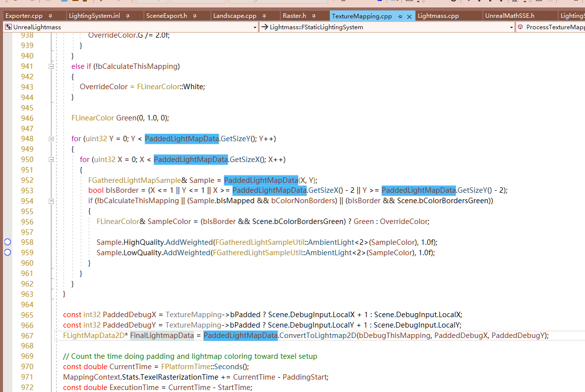
Task: Collapse the outer for loop at line 948
Action: (x=51, y=139)
